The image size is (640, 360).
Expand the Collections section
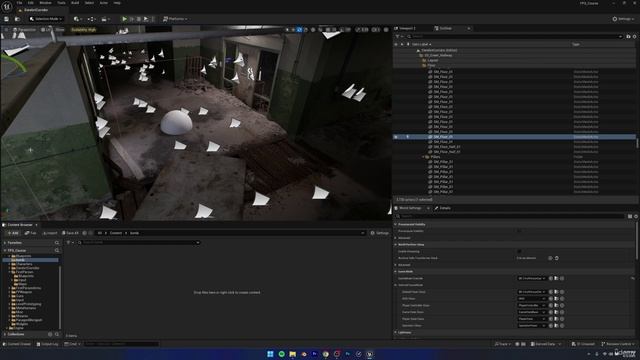pyautogui.click(x=5, y=334)
